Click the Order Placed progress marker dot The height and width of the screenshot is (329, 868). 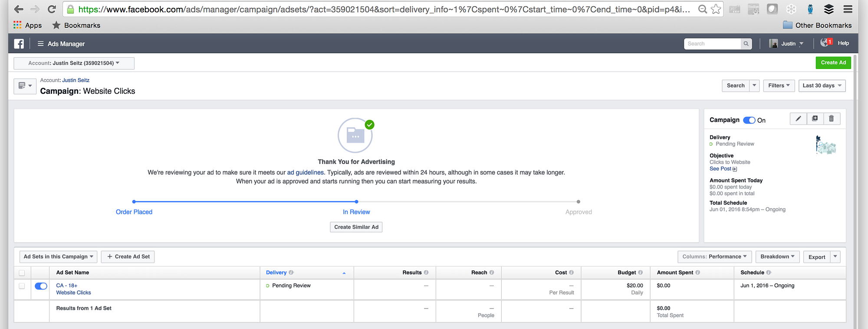point(134,201)
